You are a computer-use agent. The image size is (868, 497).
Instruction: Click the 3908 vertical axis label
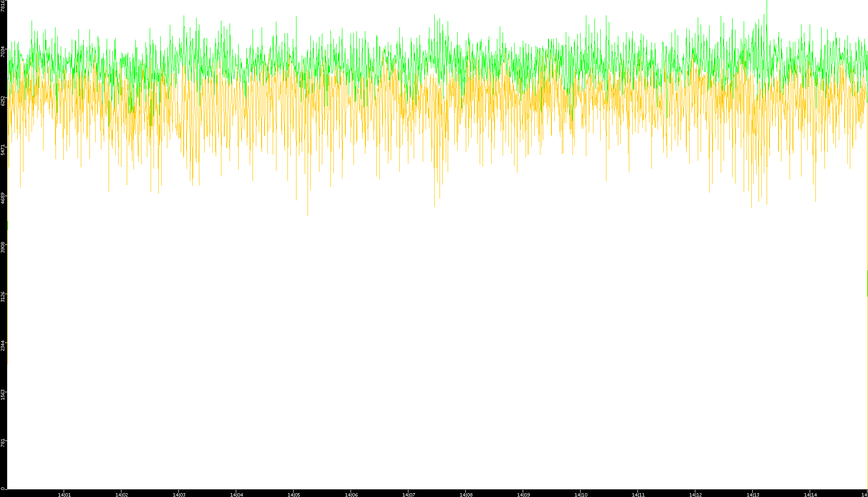click(x=3, y=247)
